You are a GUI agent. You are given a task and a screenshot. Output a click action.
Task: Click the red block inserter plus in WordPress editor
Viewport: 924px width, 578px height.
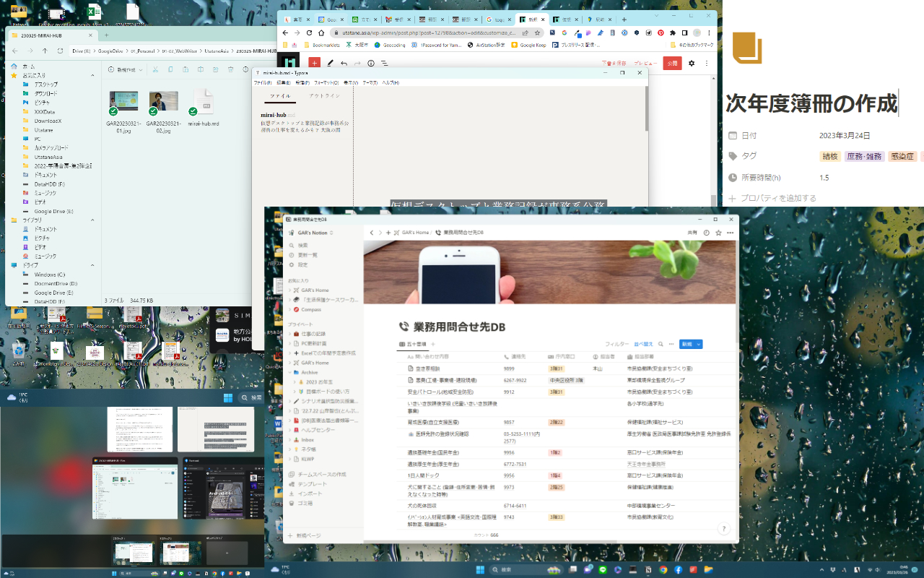(314, 63)
